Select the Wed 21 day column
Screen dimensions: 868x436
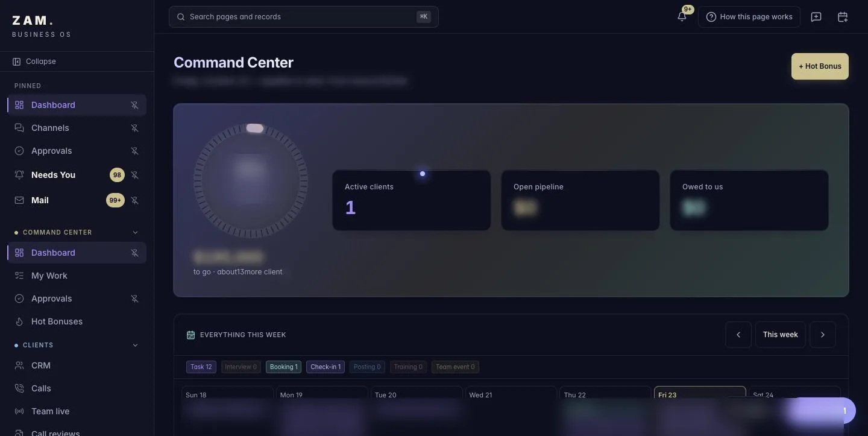(511, 410)
